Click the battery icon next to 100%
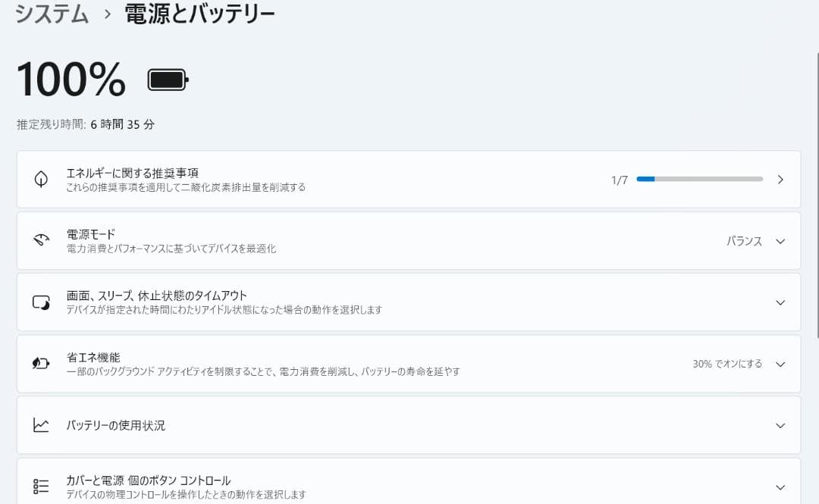Image resolution: width=819 pixels, height=504 pixels. pyautogui.click(x=168, y=80)
